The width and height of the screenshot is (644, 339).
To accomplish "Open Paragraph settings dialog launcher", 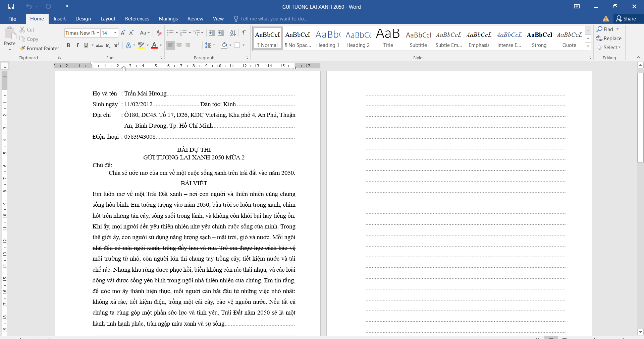I will [247, 58].
